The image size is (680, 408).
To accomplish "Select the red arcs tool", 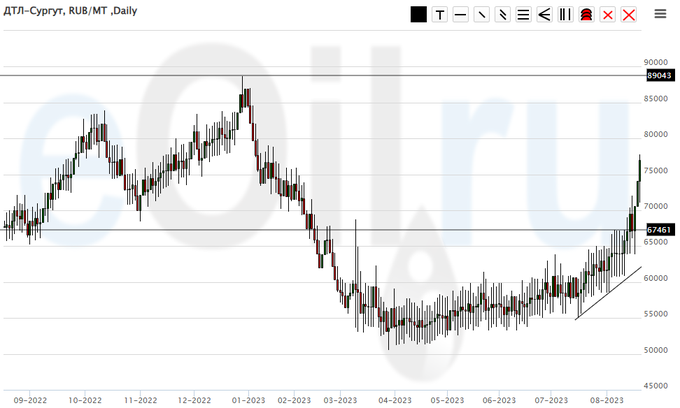I will click(586, 14).
